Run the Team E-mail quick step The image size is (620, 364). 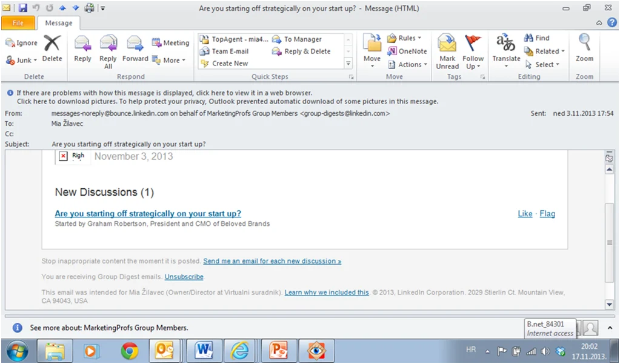[225, 51]
